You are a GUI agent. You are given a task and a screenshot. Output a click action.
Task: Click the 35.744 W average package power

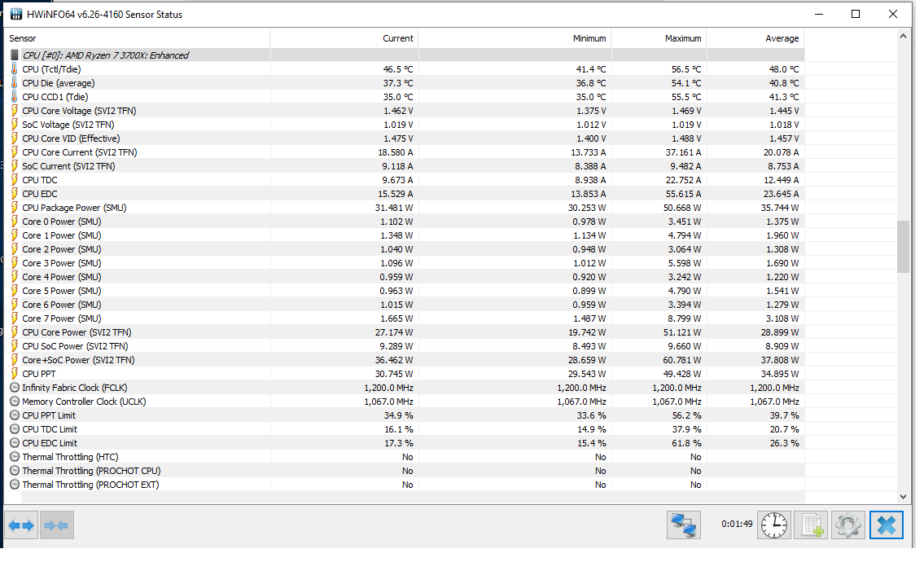780,208
